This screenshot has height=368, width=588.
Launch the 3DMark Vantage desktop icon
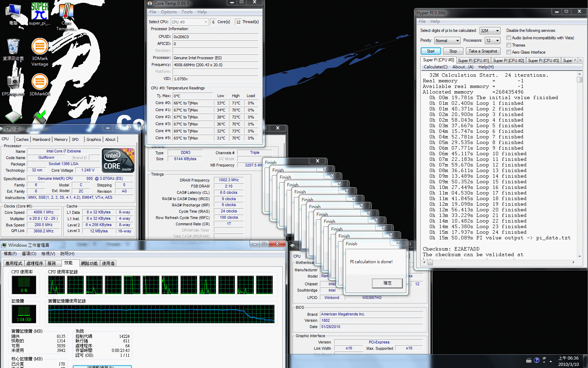[40, 52]
